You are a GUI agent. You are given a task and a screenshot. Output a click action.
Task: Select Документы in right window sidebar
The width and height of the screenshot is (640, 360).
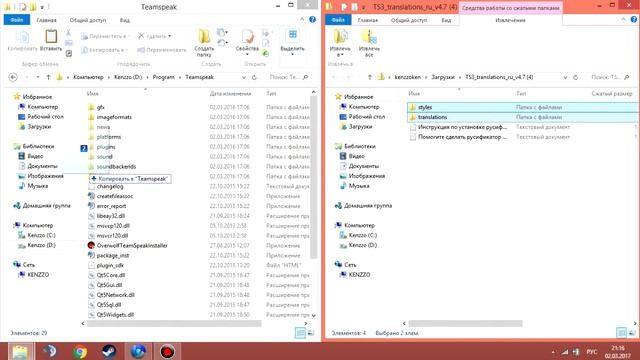pyautogui.click(x=364, y=166)
